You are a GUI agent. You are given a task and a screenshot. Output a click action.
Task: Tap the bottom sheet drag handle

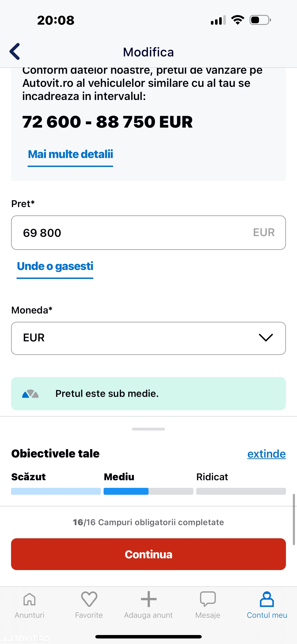[x=148, y=429]
